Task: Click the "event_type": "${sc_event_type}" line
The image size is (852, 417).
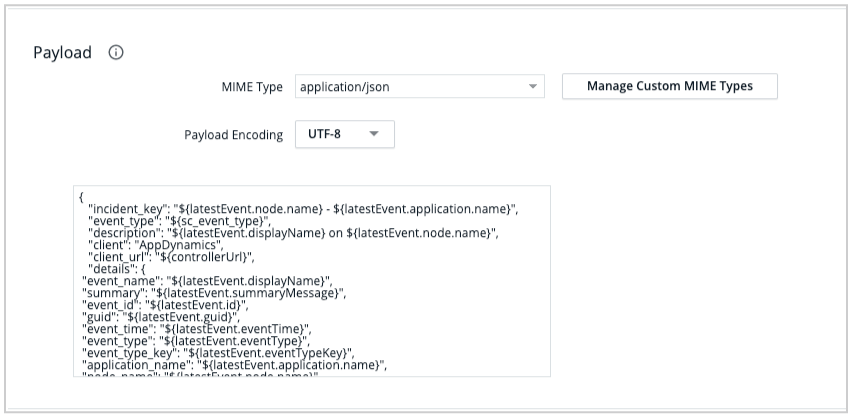Action: click(x=179, y=221)
